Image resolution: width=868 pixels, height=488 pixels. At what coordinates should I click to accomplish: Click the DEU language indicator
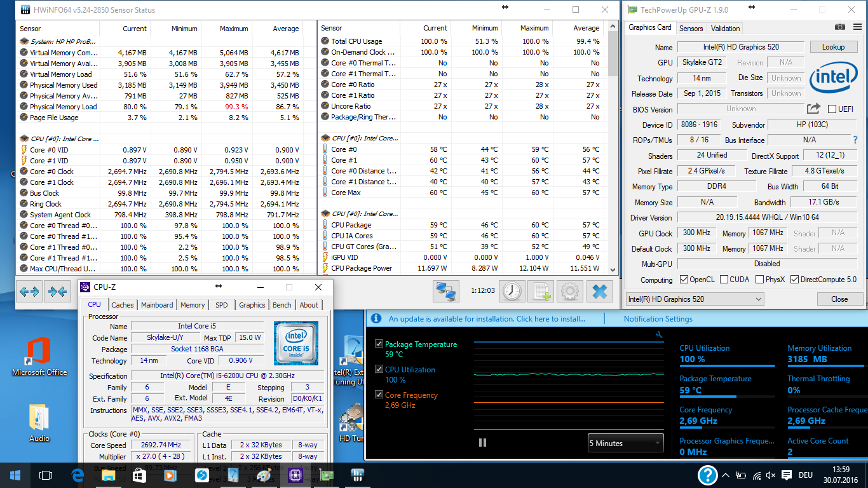click(806, 475)
